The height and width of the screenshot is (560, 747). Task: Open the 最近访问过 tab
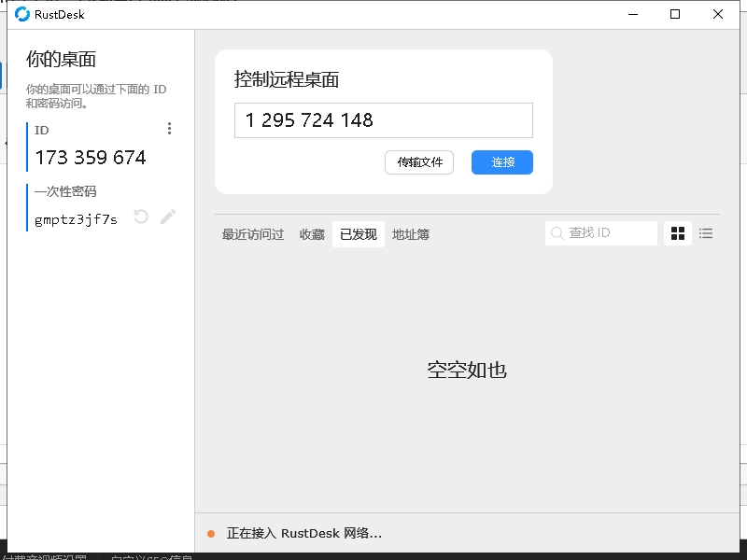[253, 234]
